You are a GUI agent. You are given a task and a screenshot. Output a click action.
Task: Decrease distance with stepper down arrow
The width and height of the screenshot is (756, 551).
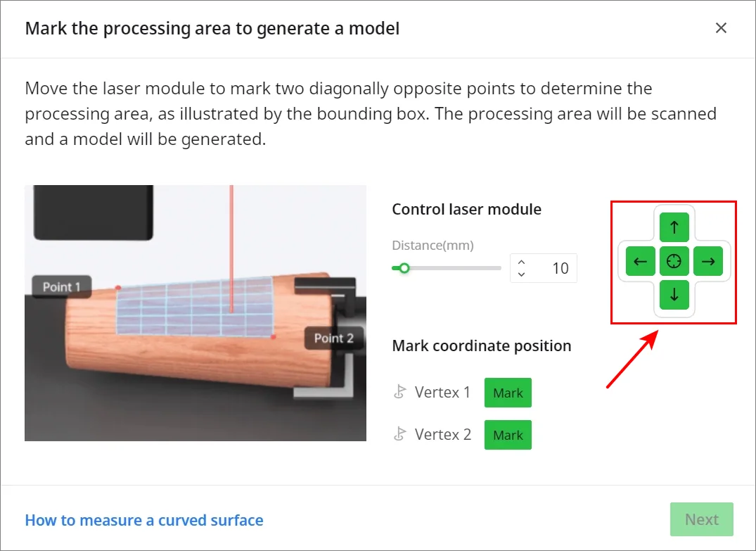521,274
